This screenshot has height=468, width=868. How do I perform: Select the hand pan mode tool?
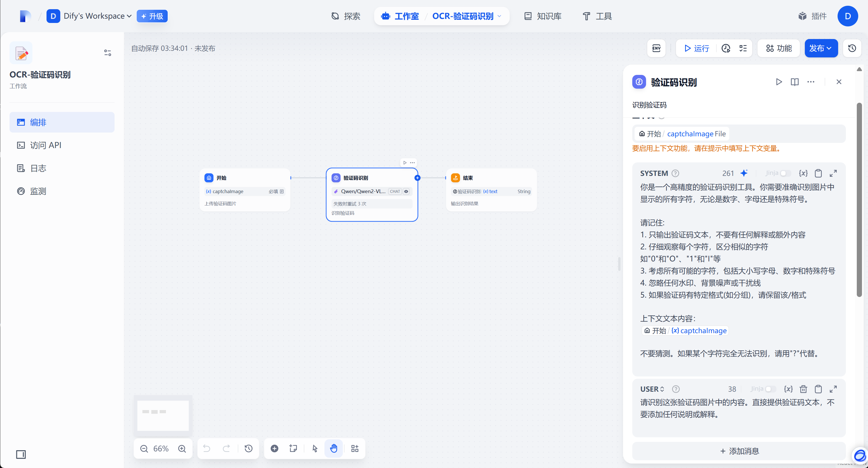point(334,448)
